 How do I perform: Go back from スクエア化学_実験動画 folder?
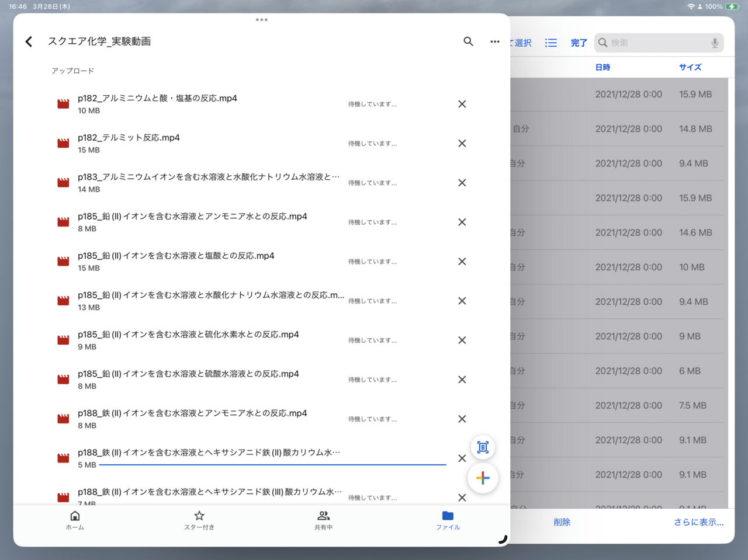[x=29, y=41]
